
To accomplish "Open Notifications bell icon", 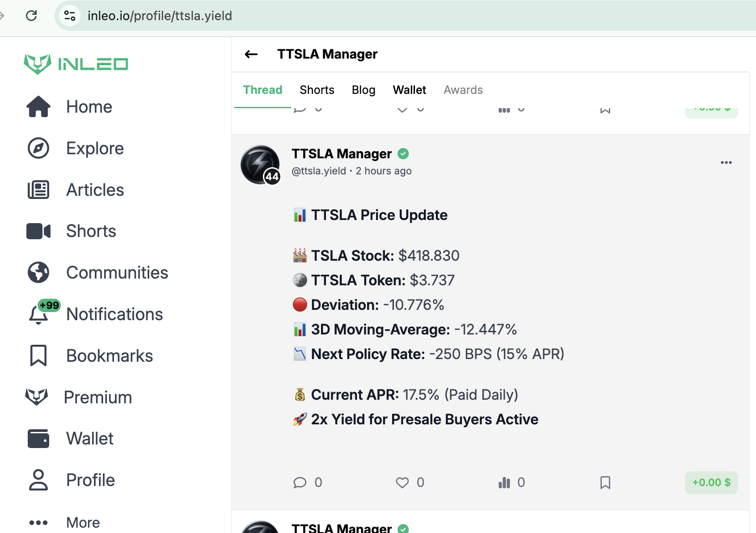I will tap(39, 314).
